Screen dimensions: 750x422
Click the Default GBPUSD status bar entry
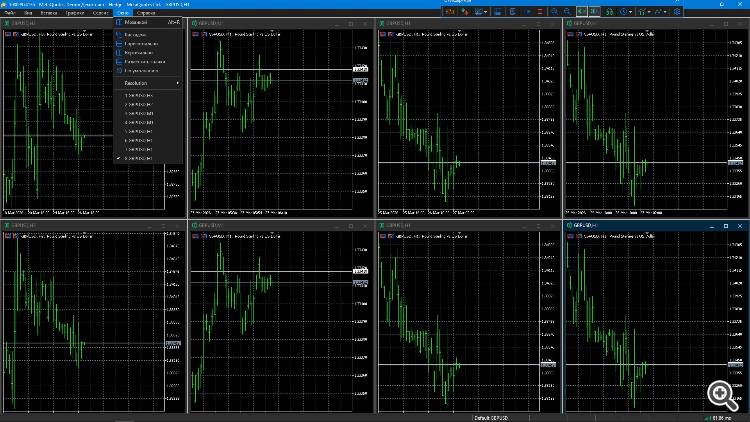click(x=491, y=418)
